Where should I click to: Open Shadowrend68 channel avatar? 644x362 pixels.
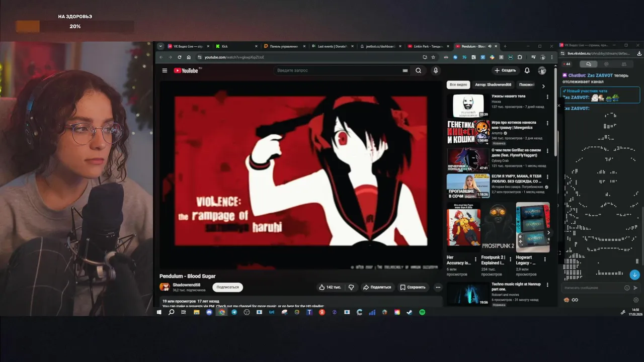point(165,287)
